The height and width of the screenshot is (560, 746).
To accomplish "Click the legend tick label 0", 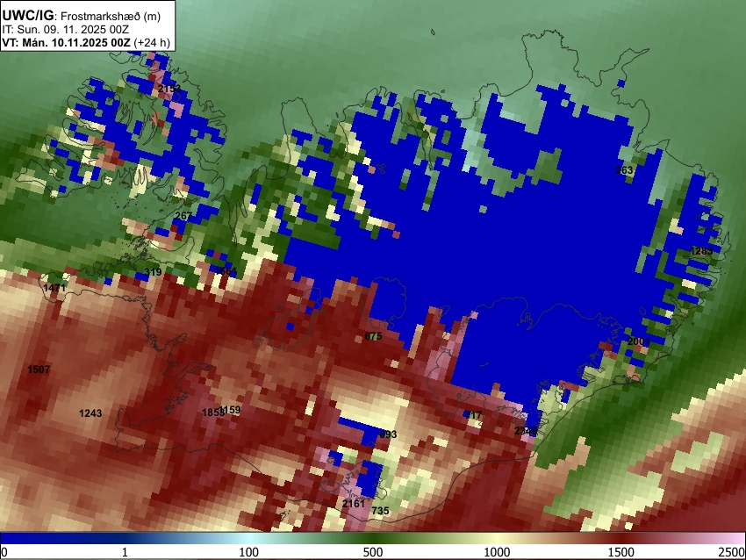I will coord(4,552).
